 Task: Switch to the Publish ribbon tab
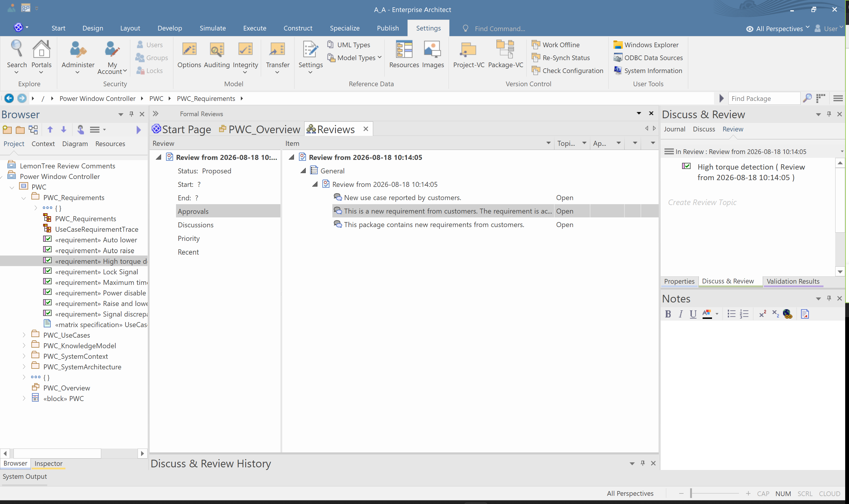click(388, 28)
